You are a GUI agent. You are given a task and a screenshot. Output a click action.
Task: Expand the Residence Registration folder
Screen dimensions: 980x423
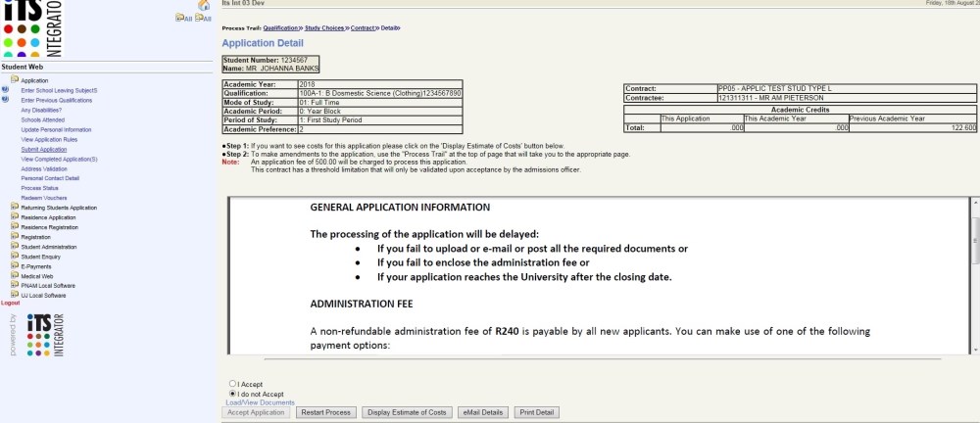coord(14,227)
